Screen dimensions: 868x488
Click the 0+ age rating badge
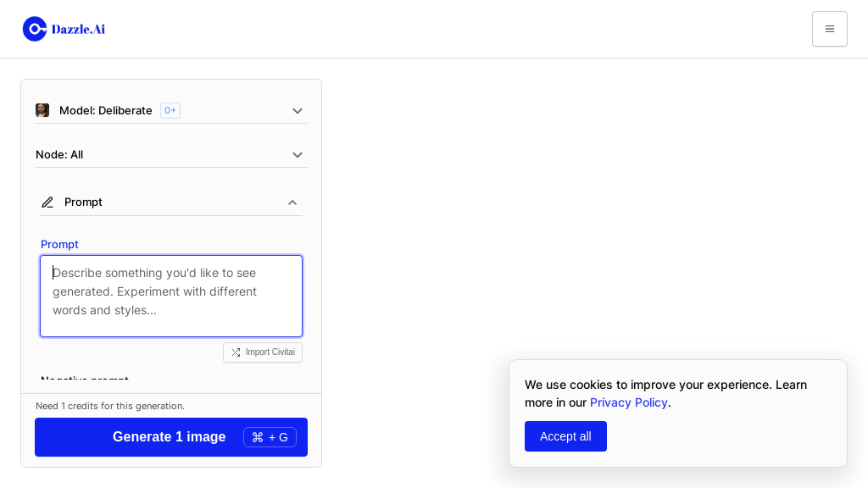tap(170, 110)
